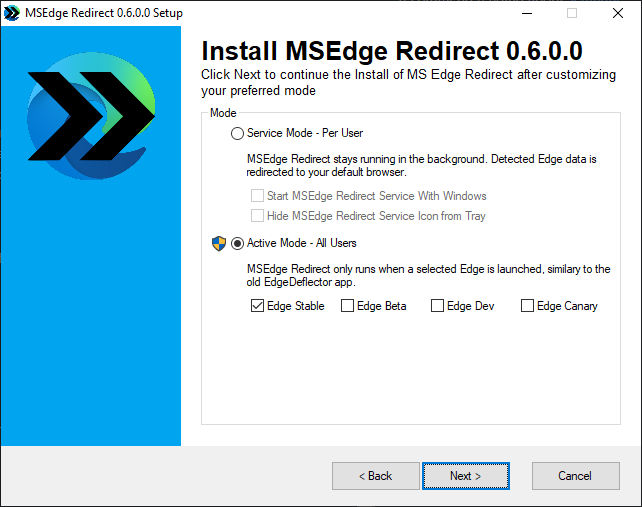Enable the Edge Dev checkbox
The image size is (642, 507).
437,306
